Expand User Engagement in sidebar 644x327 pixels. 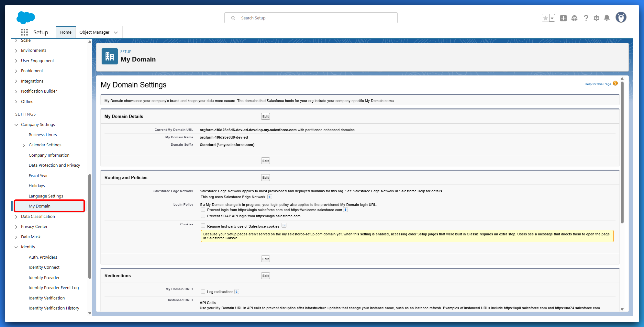coord(16,61)
